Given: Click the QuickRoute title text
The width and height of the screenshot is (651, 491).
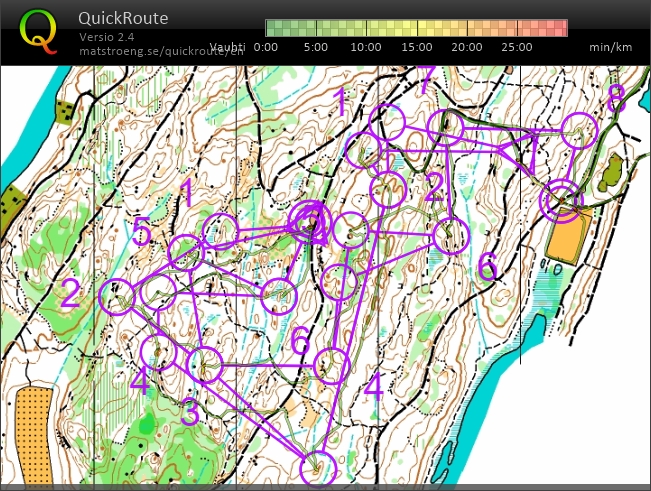Looking at the screenshot, I should point(123,18).
